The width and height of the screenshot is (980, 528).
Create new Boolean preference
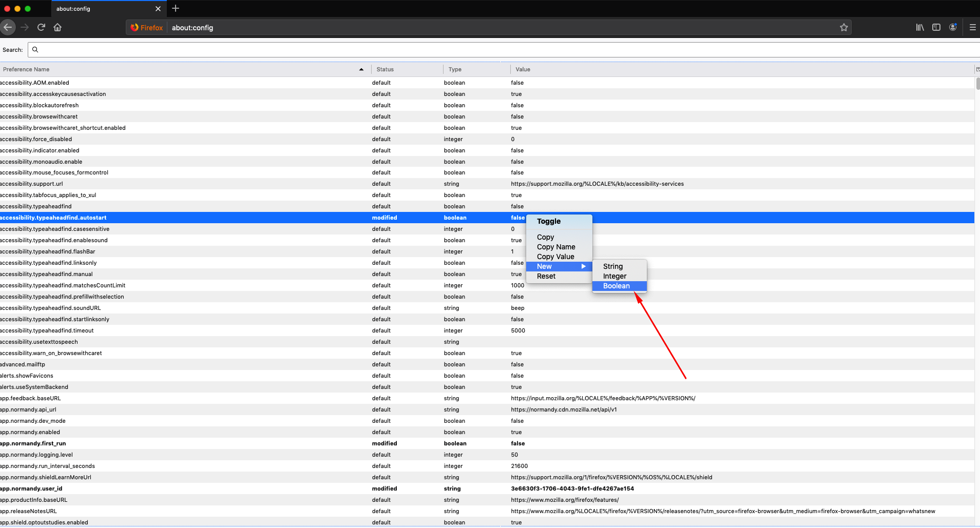point(619,286)
